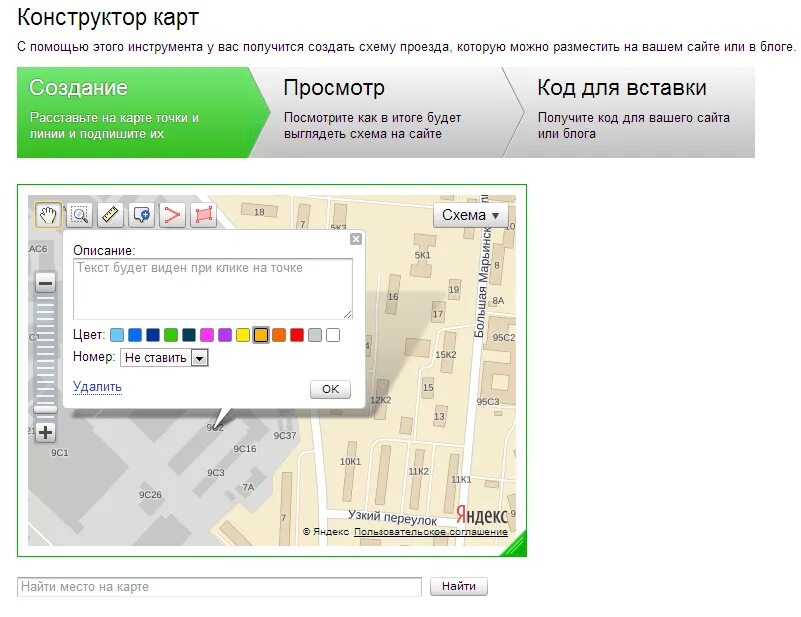Pick the dark teal color swatch
Image resolution: width=801 pixels, height=617 pixels.
[189, 335]
